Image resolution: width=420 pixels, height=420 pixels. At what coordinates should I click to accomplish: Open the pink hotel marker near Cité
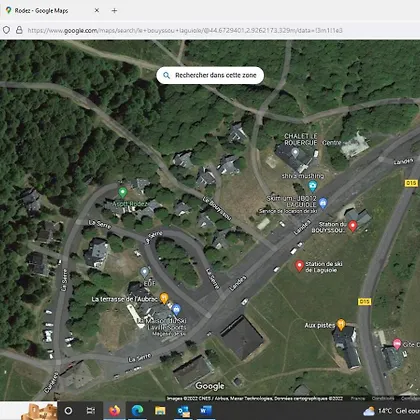397,344
